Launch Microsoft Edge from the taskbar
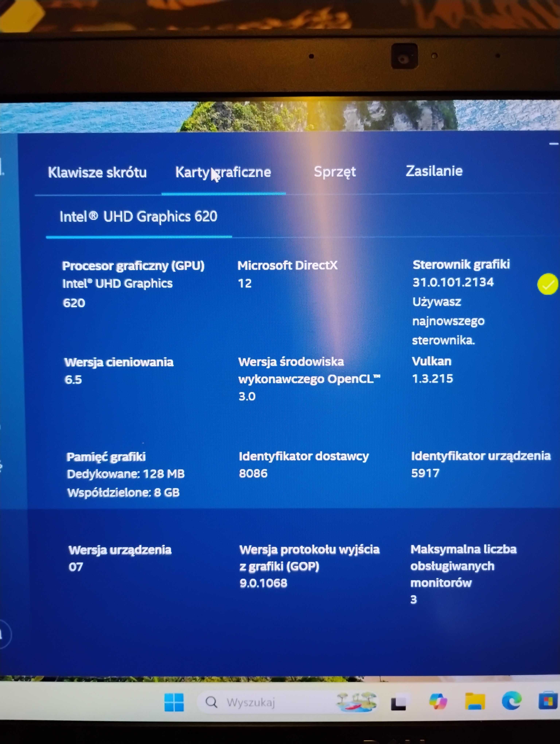This screenshot has width=560, height=744. tap(512, 701)
